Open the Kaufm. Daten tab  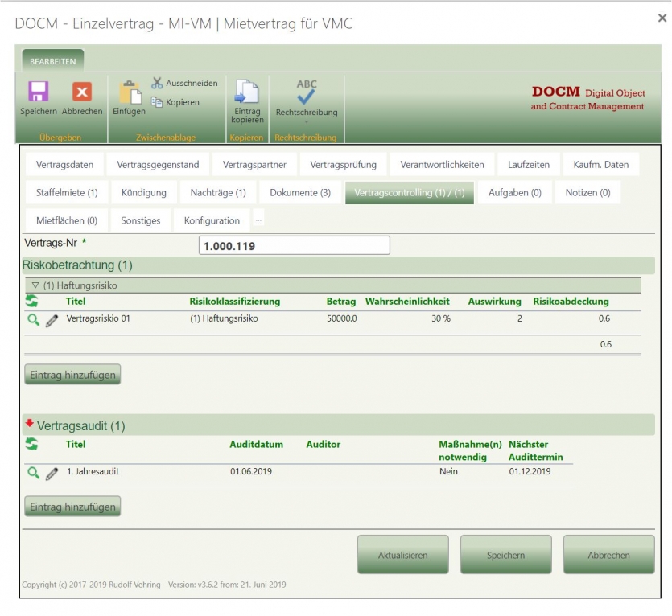tap(601, 165)
